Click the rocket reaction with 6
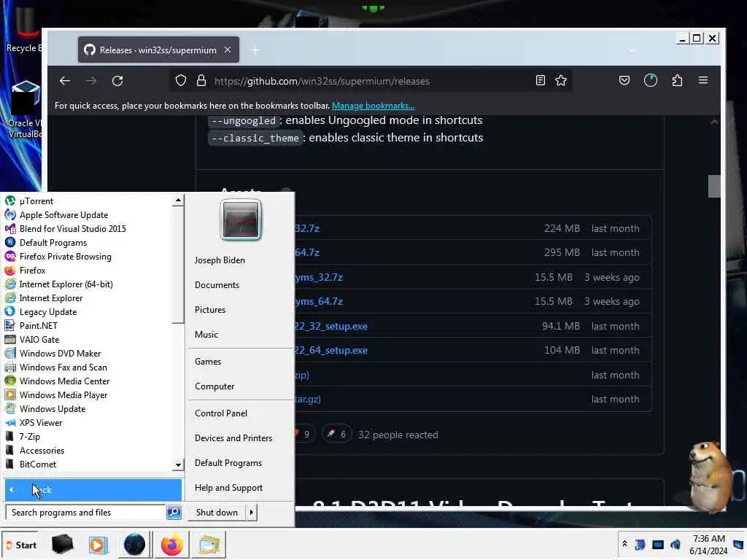 click(336, 435)
